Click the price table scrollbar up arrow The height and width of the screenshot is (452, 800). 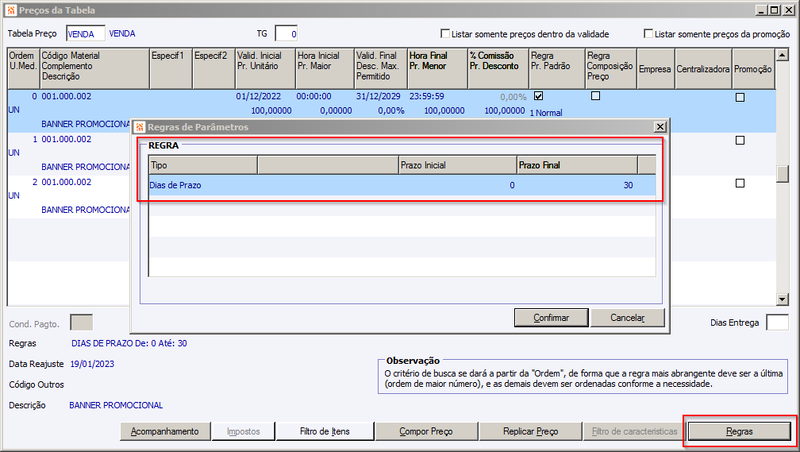(782, 55)
